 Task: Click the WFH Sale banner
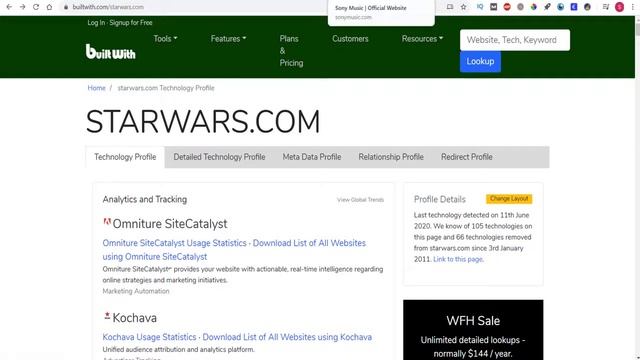pos(473,330)
